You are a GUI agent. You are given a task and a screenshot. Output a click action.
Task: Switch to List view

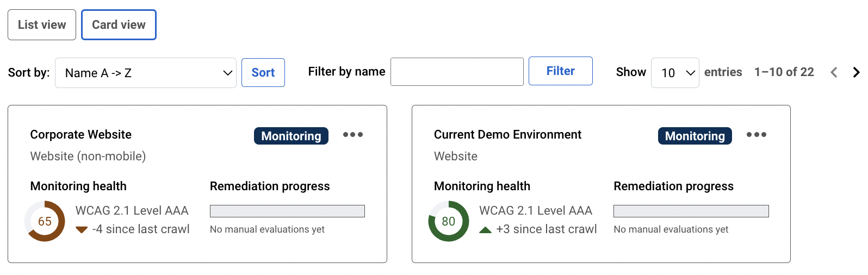tap(42, 25)
